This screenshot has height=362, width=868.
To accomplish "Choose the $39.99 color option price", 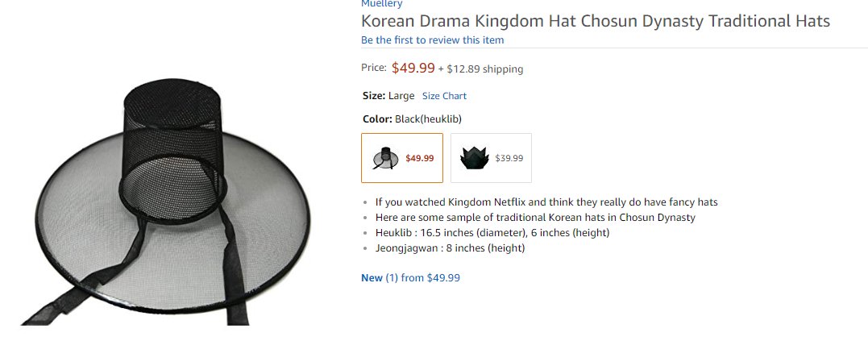I will 509,158.
